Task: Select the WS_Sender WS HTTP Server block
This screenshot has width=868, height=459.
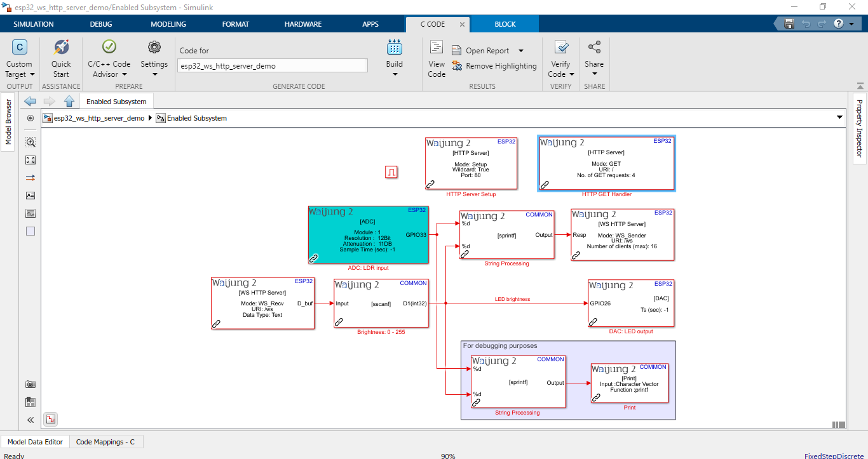Action: (x=622, y=234)
